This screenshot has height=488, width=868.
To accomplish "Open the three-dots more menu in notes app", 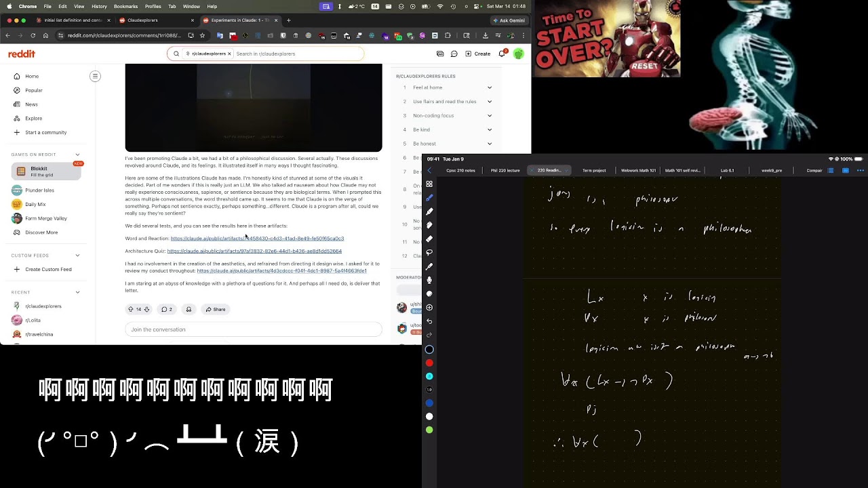I will (860, 170).
